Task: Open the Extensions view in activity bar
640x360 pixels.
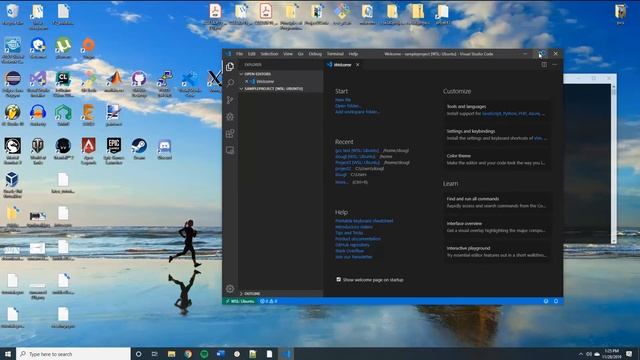Action: point(230,133)
